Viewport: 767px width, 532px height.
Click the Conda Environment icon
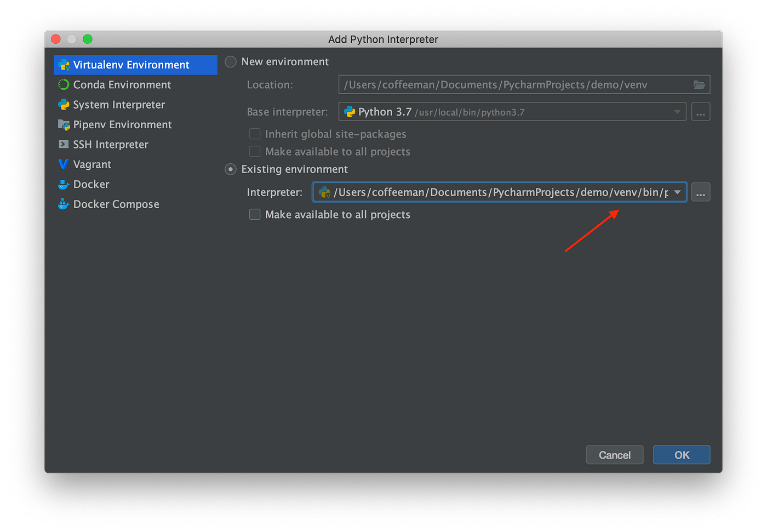coord(63,84)
